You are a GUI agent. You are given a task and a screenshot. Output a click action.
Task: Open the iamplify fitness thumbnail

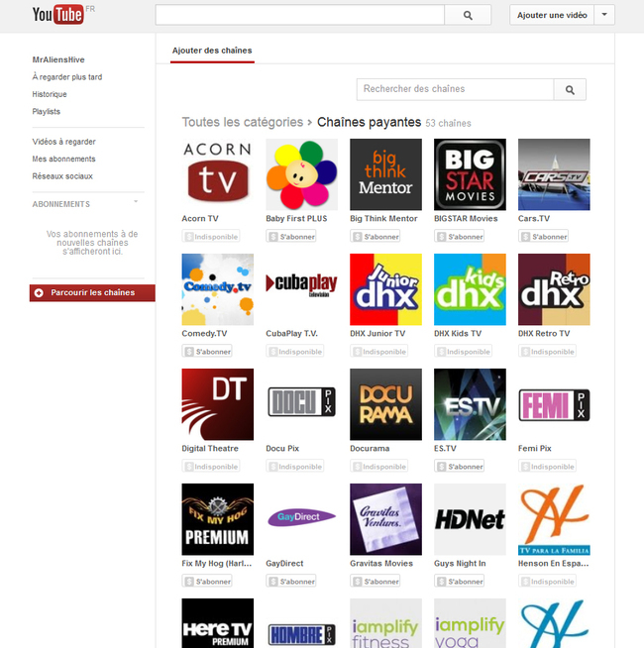(385, 623)
